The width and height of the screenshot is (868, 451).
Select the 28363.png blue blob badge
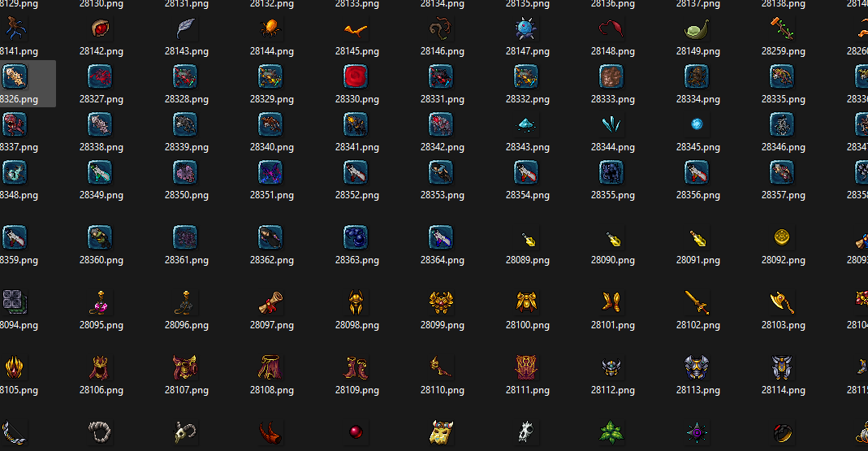[x=356, y=237]
